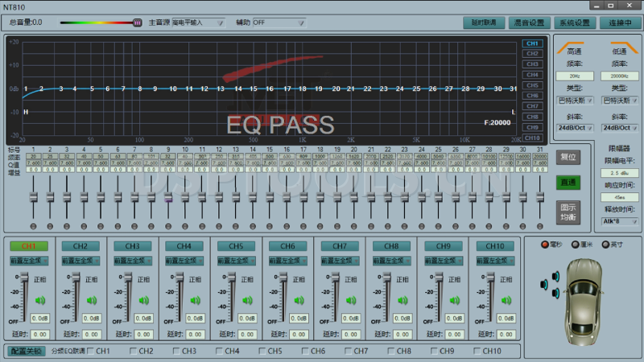Toggle the CH10 speaker mute icon
Viewport: 644px width, 362px height.
click(506, 301)
